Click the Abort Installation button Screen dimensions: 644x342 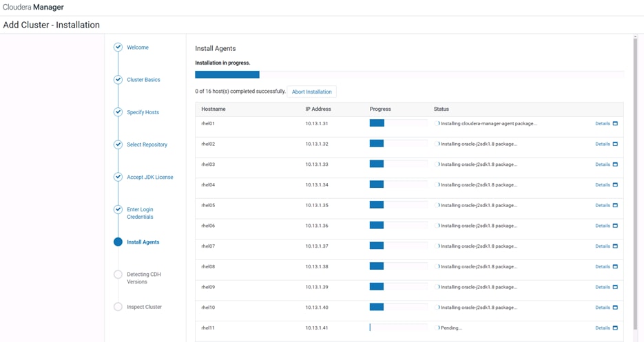(x=312, y=92)
